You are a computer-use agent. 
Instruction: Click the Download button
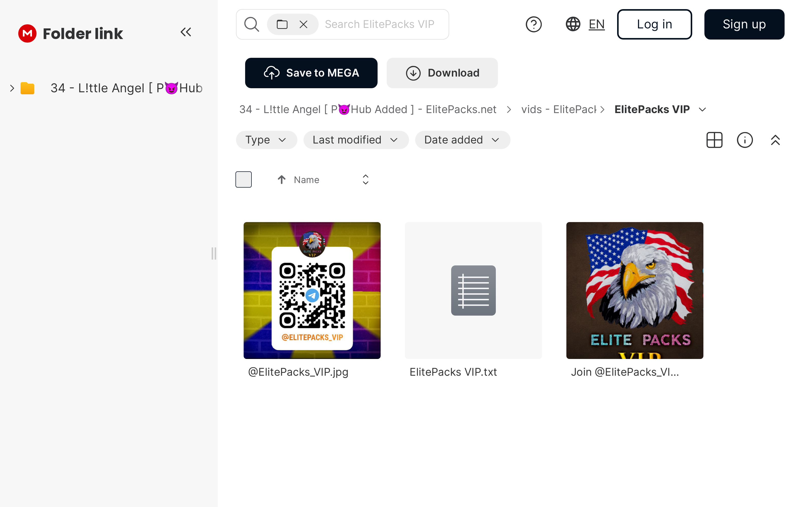coord(442,73)
